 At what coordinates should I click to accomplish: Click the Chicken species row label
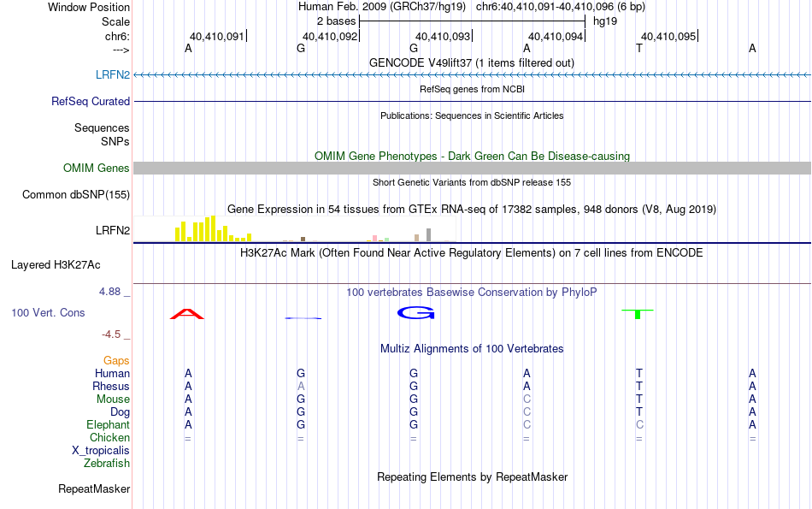109,437
